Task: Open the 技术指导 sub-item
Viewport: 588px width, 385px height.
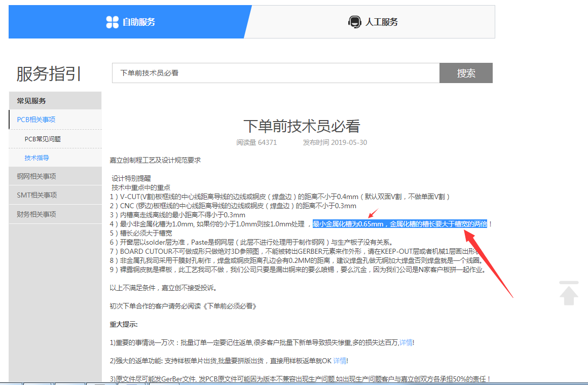Action: click(36, 158)
